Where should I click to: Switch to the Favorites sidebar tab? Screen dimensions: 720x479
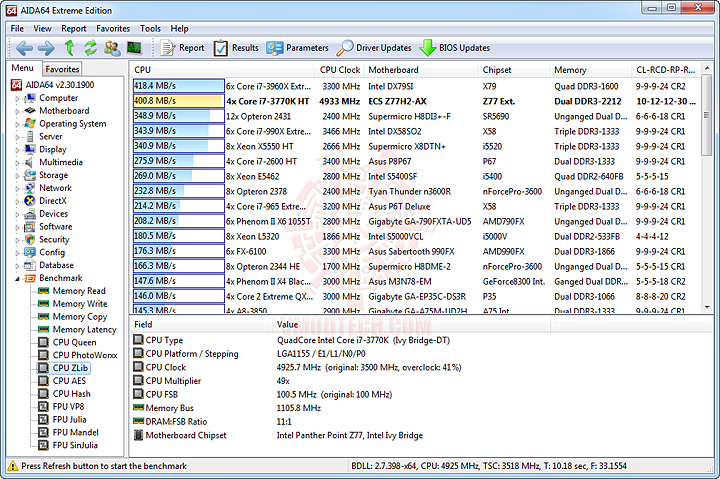click(x=62, y=69)
